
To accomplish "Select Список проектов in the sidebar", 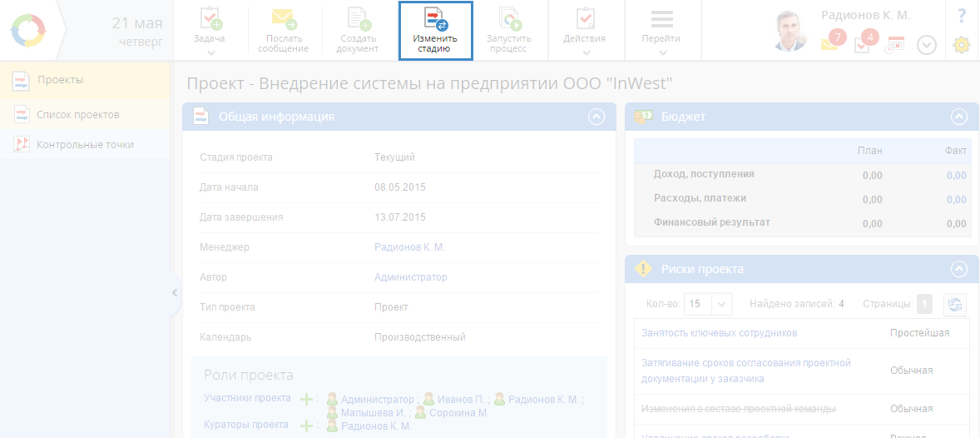I will coord(78,114).
